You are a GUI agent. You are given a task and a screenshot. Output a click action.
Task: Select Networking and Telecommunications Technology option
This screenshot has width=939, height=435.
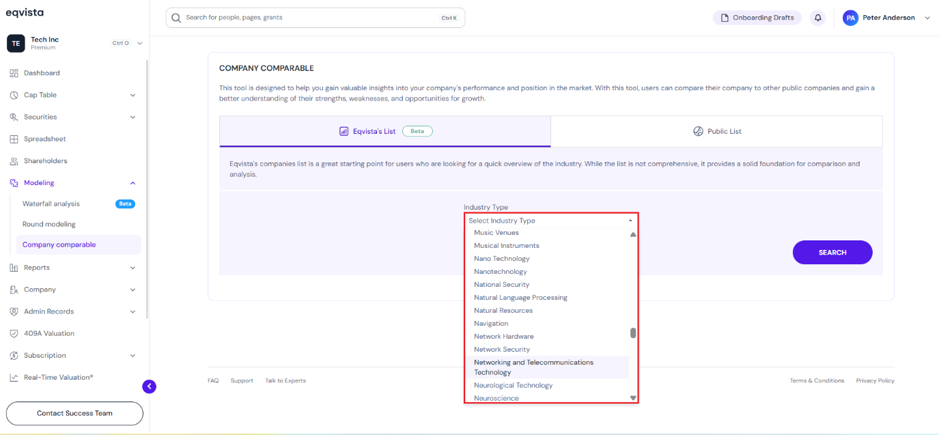[547, 367]
